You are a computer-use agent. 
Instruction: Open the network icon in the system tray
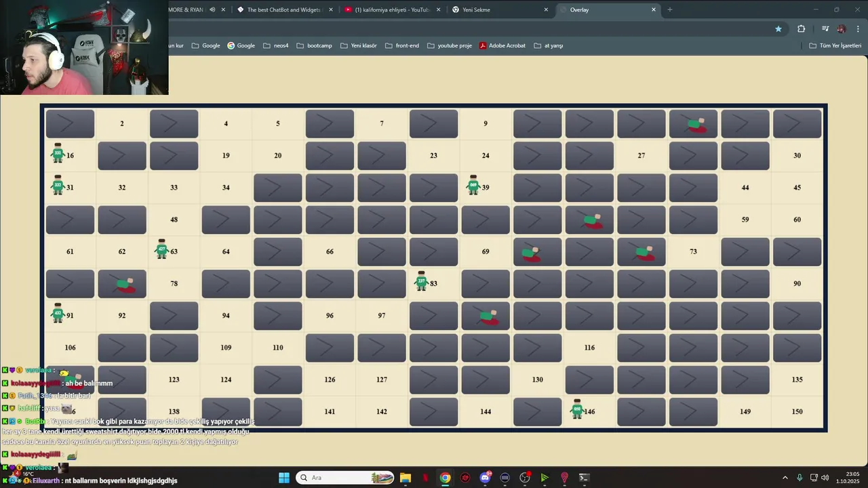(814, 478)
